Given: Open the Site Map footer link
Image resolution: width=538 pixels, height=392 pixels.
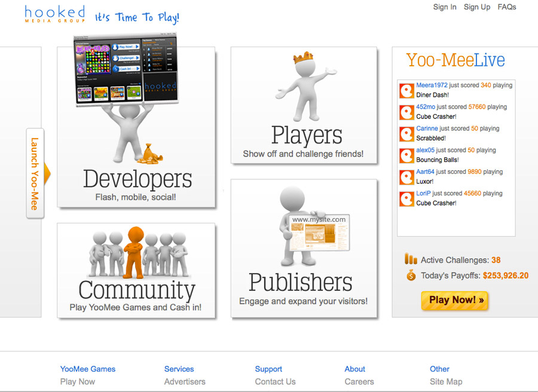Looking at the screenshot, I should click(x=446, y=381).
